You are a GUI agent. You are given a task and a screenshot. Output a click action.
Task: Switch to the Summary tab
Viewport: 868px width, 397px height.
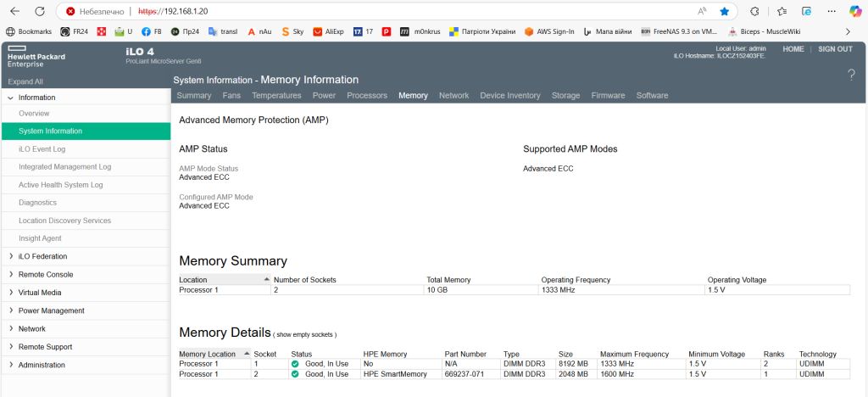pyautogui.click(x=194, y=95)
